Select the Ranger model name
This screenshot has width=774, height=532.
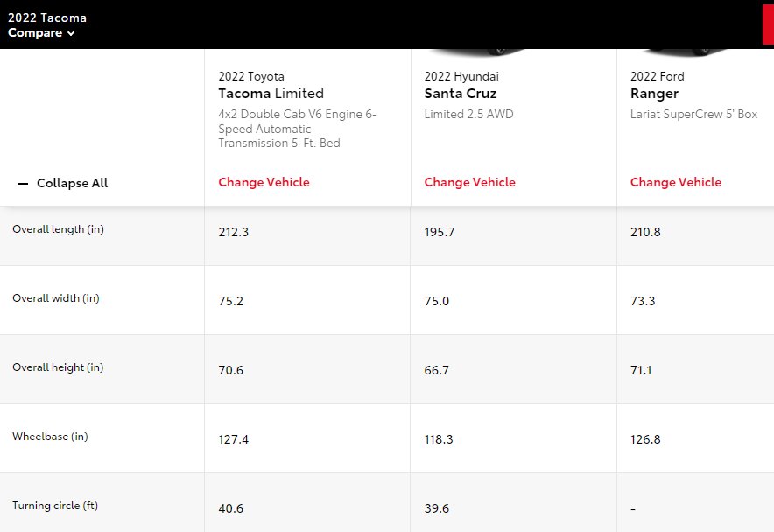pyautogui.click(x=654, y=94)
